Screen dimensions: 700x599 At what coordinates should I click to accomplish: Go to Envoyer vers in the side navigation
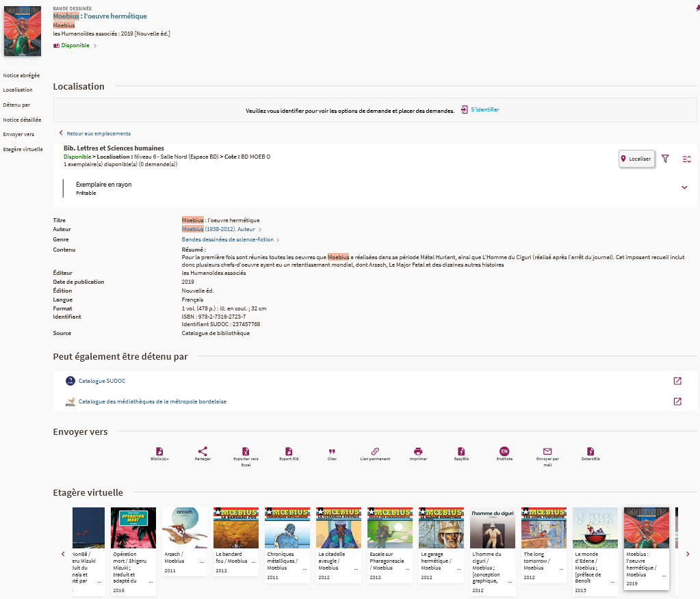tap(18, 134)
